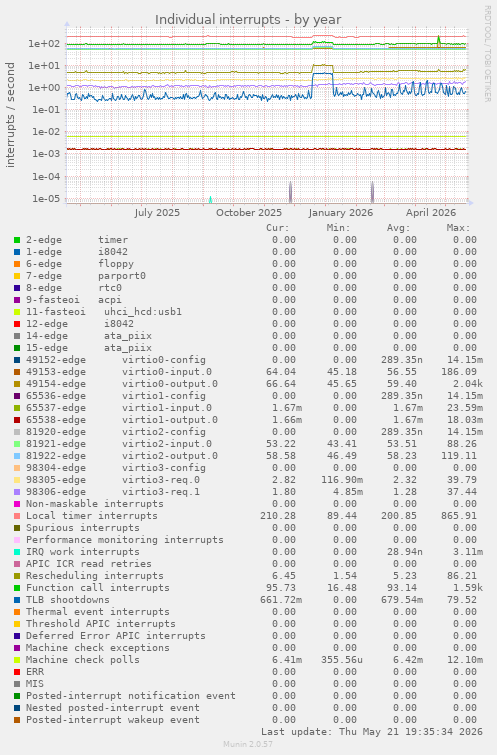
Task: Click the pink Local timer interrupts swatch
Action: 17,516
